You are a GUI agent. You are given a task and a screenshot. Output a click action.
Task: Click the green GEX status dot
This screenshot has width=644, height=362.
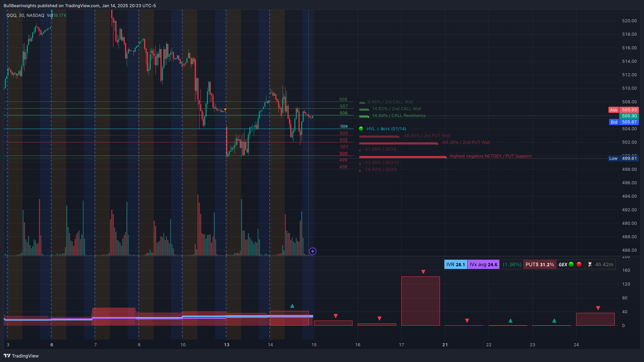[x=571, y=264]
